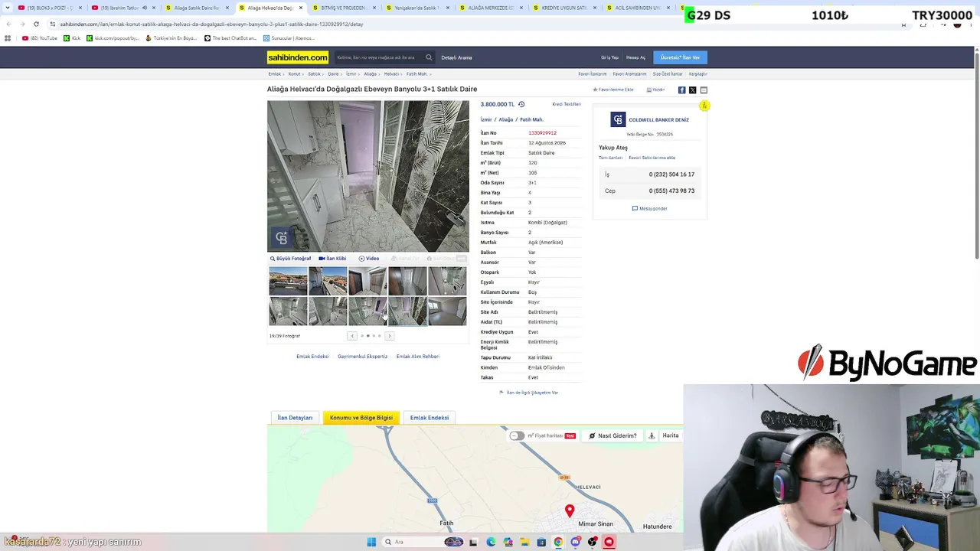Open the Discord icon in taskbar

click(575, 542)
